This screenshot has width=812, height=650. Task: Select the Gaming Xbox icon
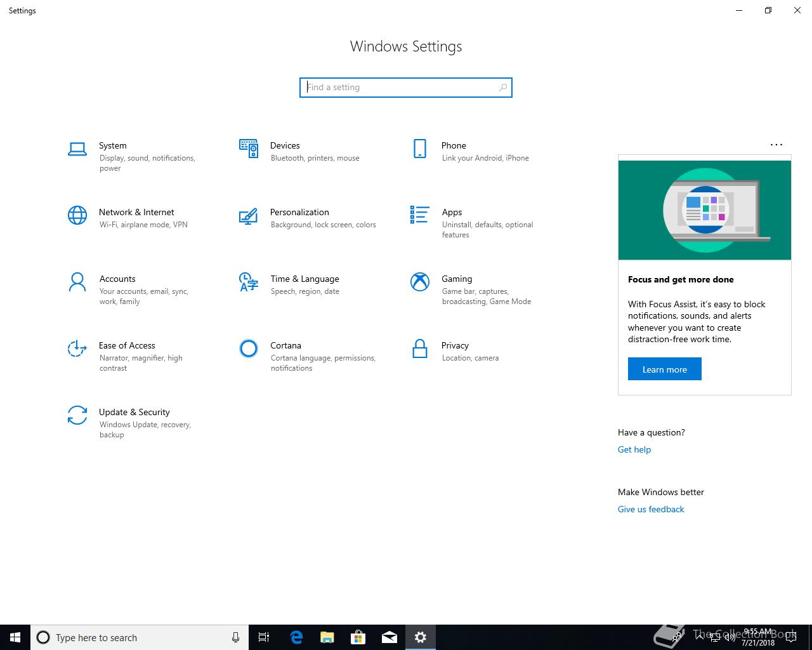pos(420,282)
